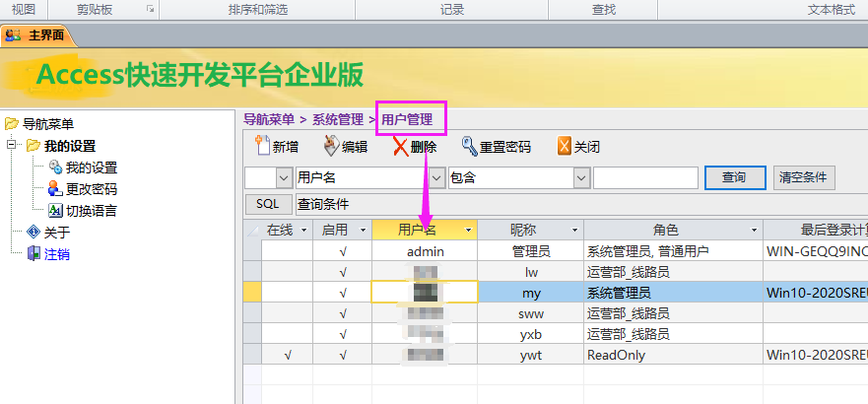Image resolution: width=868 pixels, height=404 pixels.
Task: Click the 重置密码 key icon
Action: [x=469, y=147]
